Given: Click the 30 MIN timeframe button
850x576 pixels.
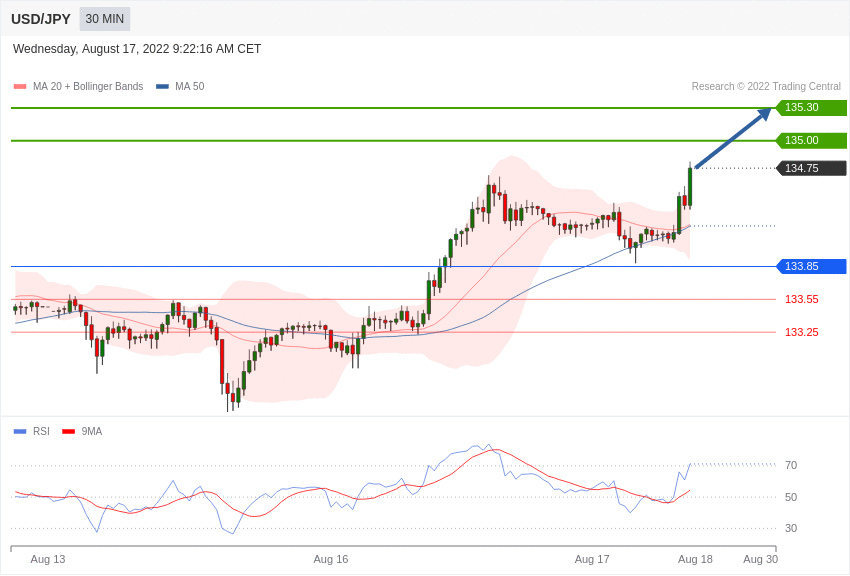Looking at the screenshot, I should click(x=104, y=19).
